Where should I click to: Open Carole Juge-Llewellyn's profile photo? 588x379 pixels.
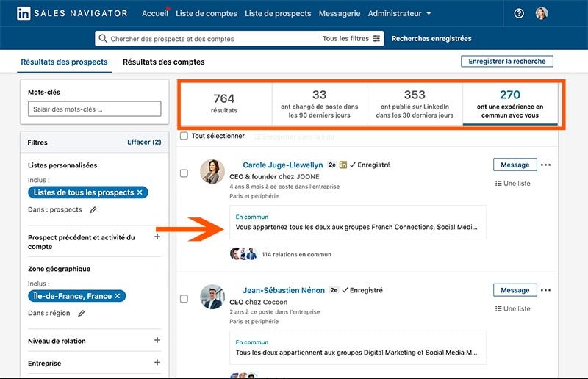pyautogui.click(x=212, y=171)
